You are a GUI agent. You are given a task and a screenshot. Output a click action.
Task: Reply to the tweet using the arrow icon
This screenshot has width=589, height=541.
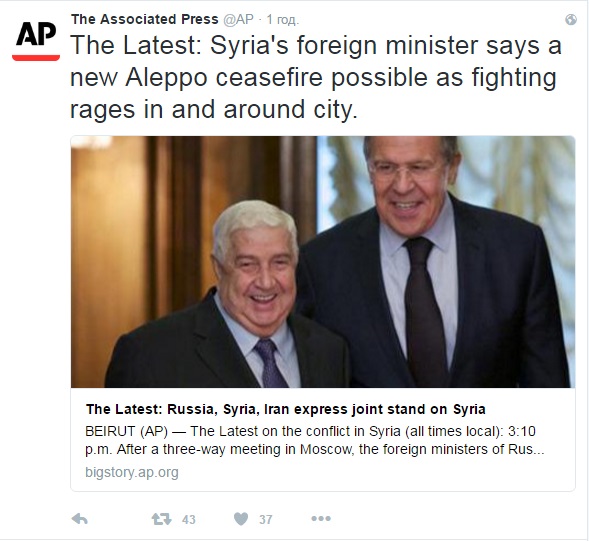tap(80, 519)
